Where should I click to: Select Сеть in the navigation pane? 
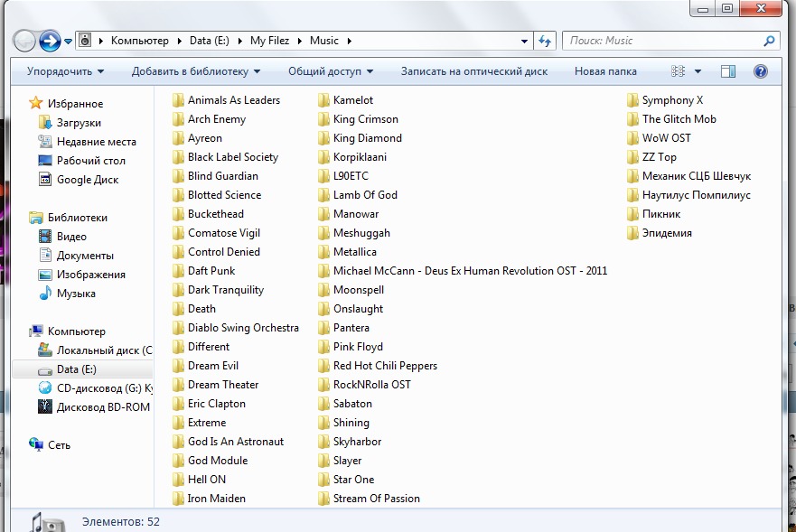pyautogui.click(x=59, y=445)
